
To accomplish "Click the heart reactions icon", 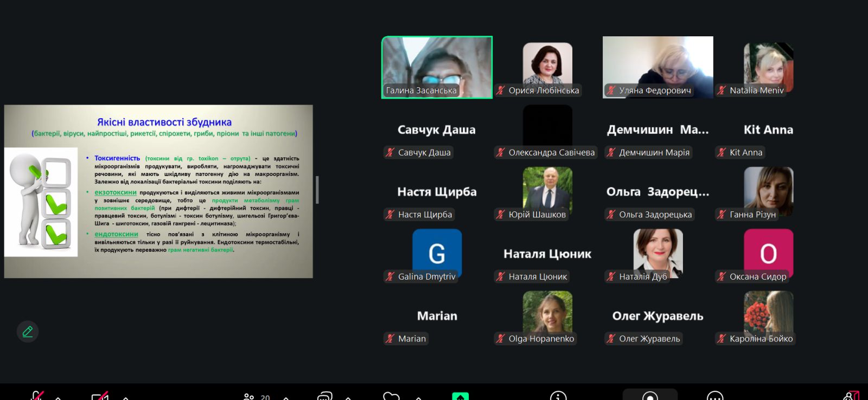I will [391, 396].
